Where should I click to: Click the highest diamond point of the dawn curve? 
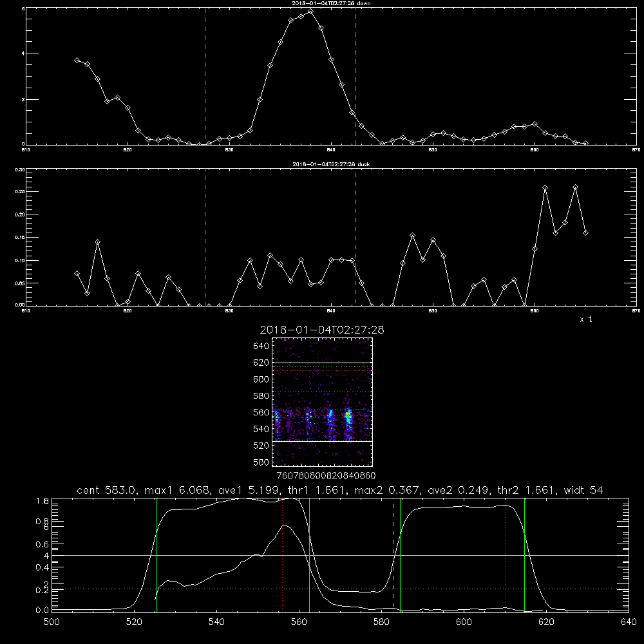[x=311, y=12]
